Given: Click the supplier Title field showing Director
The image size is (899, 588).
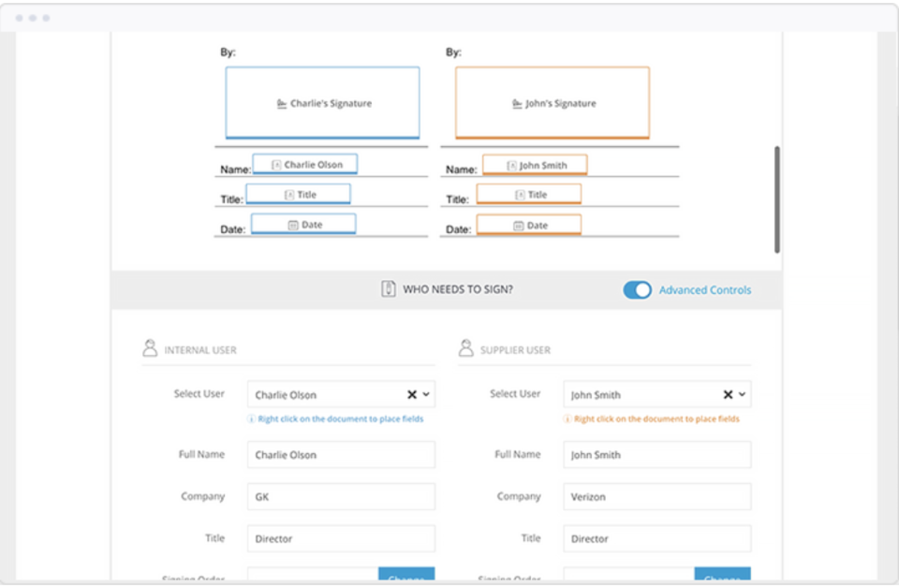Looking at the screenshot, I should point(656,539).
